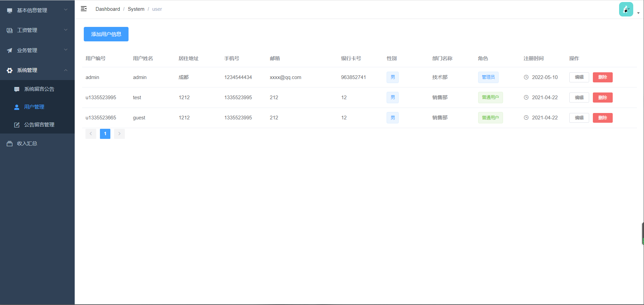This screenshot has height=305, width=644.
Task: Select 用户管理 submenu item
Action: click(x=37, y=107)
